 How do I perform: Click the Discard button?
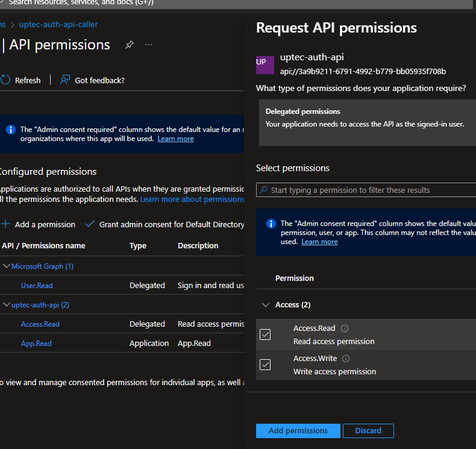pos(368,431)
